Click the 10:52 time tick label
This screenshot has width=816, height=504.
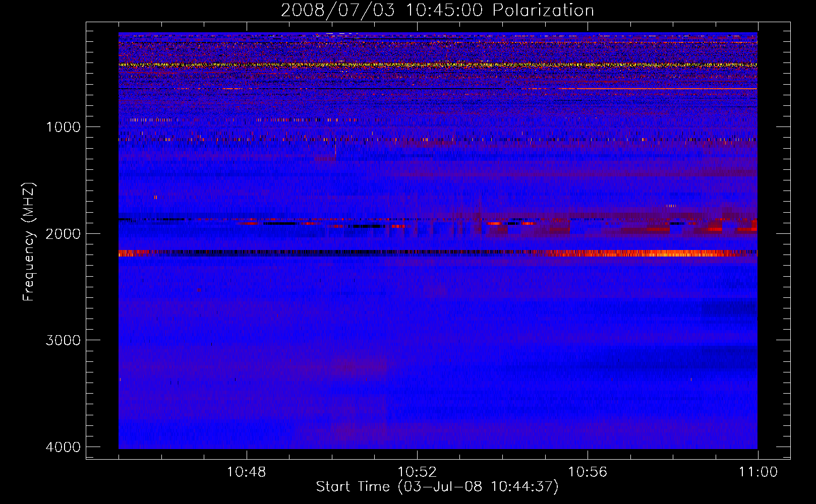(x=417, y=472)
